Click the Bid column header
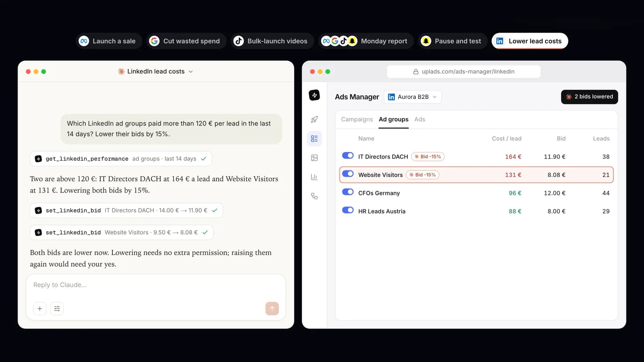 pos(561,139)
